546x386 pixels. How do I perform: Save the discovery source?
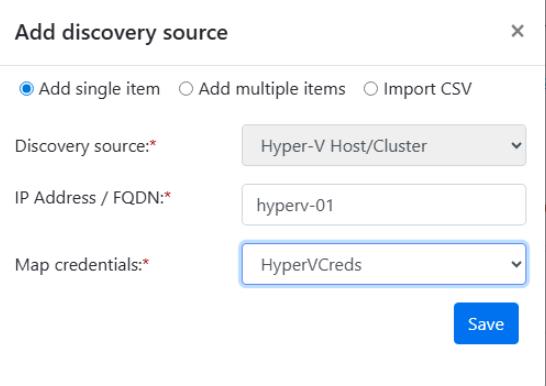tap(486, 323)
